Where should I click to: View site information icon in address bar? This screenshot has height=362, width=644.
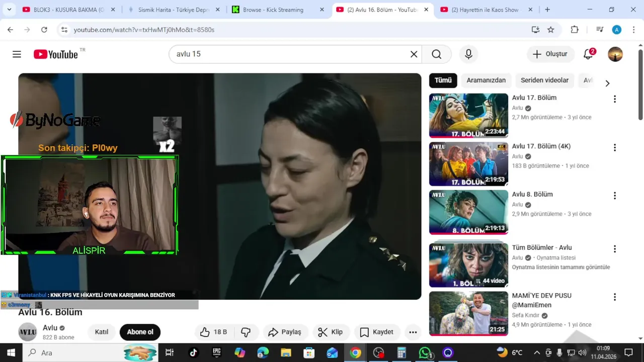(x=64, y=30)
